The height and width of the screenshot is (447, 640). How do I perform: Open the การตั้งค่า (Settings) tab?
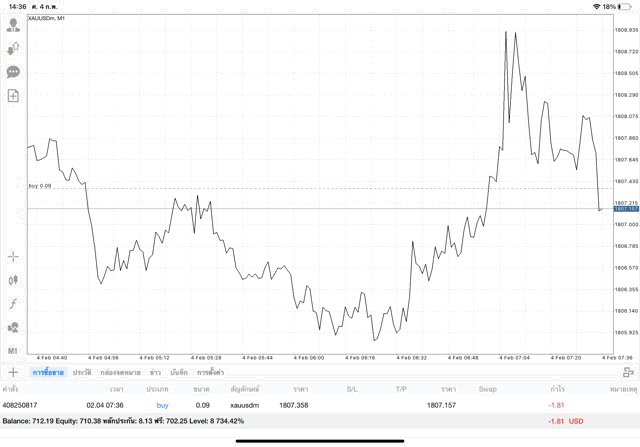pyautogui.click(x=210, y=372)
